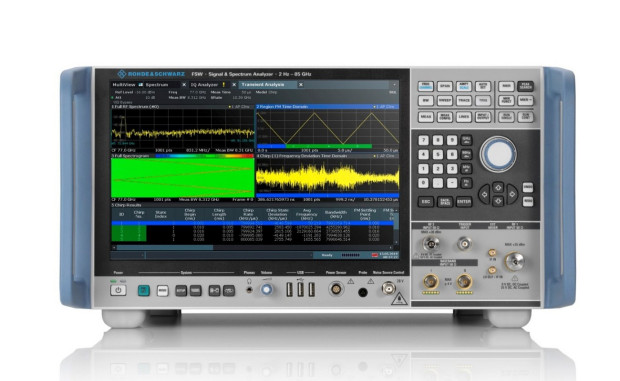Close the IQ Analyzer channel tab
This screenshot has height=381, width=620.
234,85
